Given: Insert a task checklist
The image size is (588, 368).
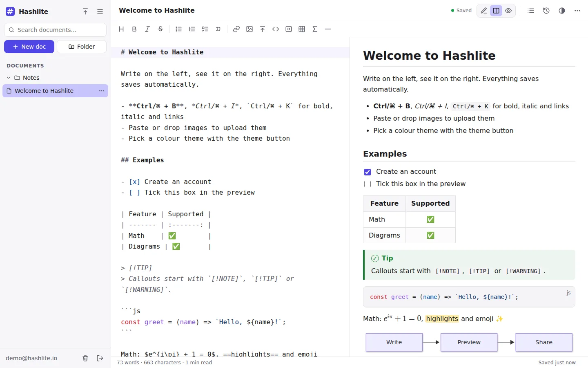Looking at the screenshot, I should pyautogui.click(x=205, y=29).
